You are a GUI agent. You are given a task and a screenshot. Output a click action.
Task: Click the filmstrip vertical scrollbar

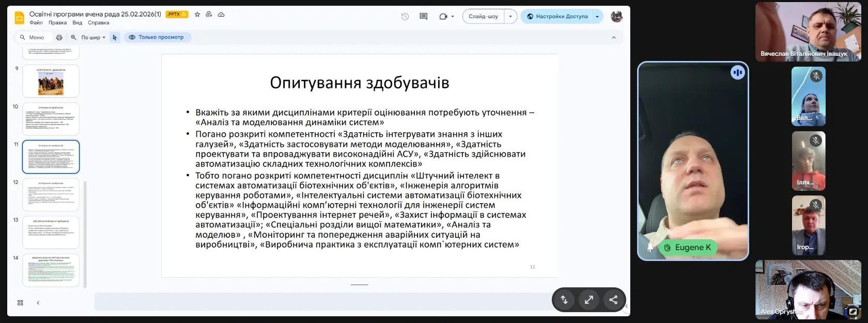click(85, 234)
